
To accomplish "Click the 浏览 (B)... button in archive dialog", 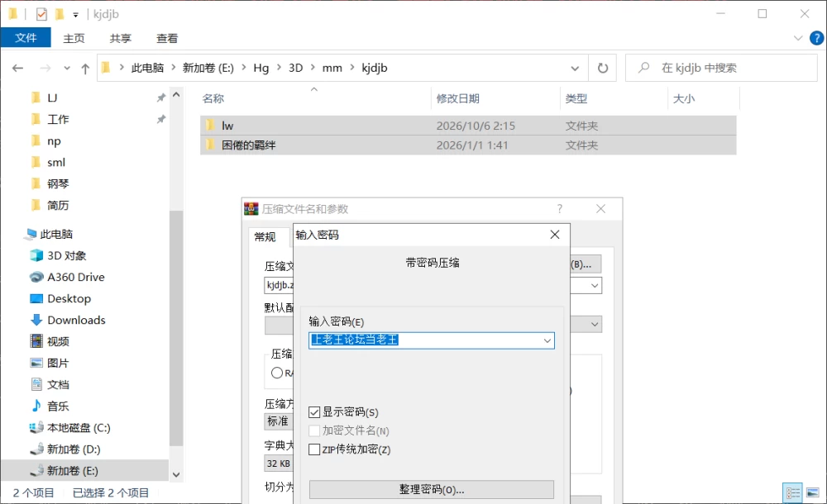I will (586, 264).
